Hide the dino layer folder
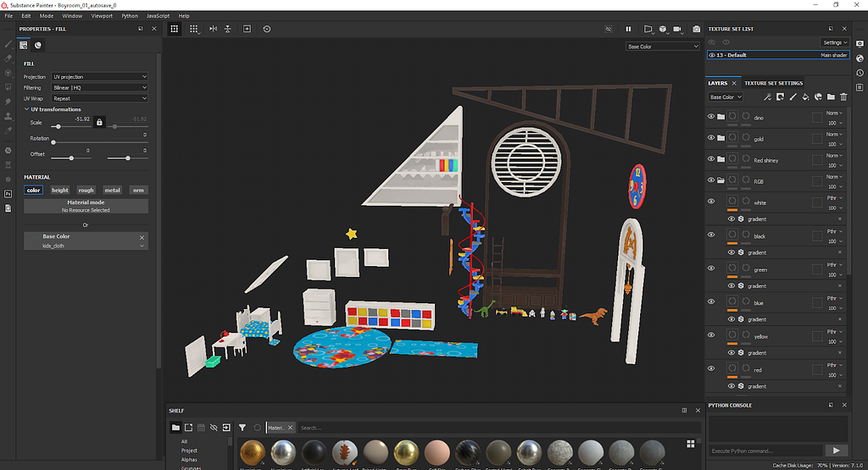The width and height of the screenshot is (868, 470). pyautogui.click(x=711, y=117)
